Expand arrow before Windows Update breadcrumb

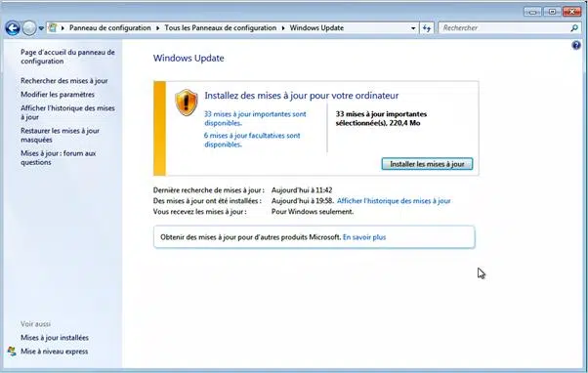pyautogui.click(x=282, y=28)
